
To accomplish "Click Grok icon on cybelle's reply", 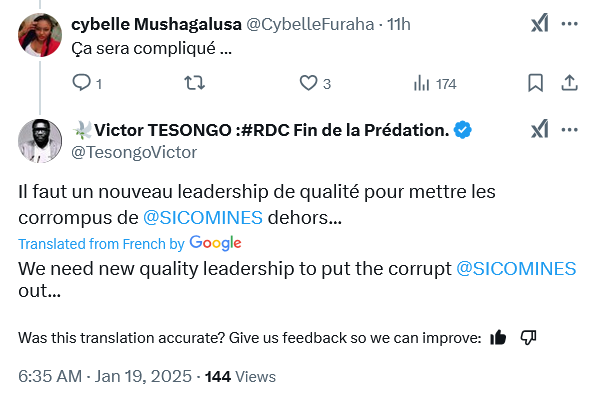I will coord(540,23).
